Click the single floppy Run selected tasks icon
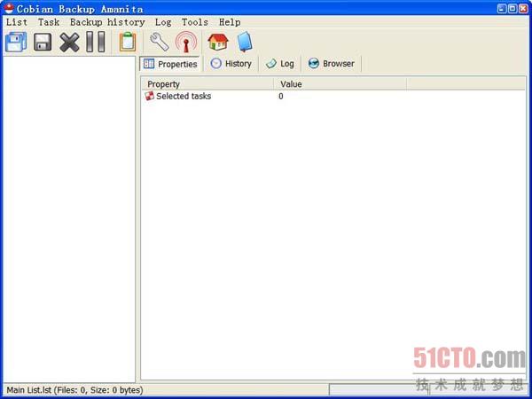532x399 pixels. [x=43, y=42]
